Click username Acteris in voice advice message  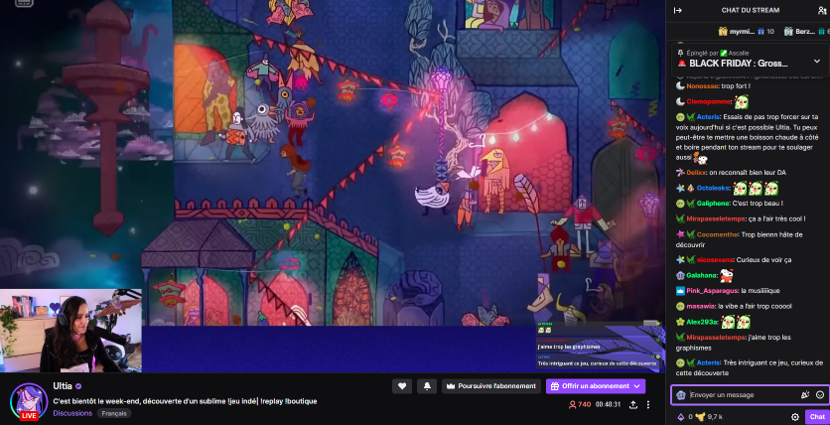click(708, 116)
